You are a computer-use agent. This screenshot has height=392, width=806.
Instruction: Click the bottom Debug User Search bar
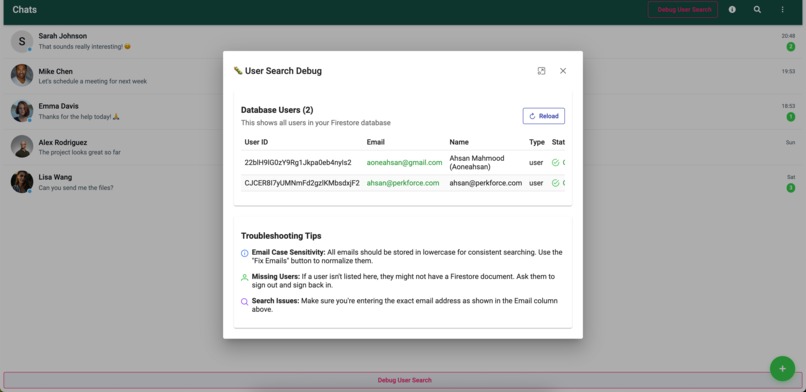click(x=404, y=380)
